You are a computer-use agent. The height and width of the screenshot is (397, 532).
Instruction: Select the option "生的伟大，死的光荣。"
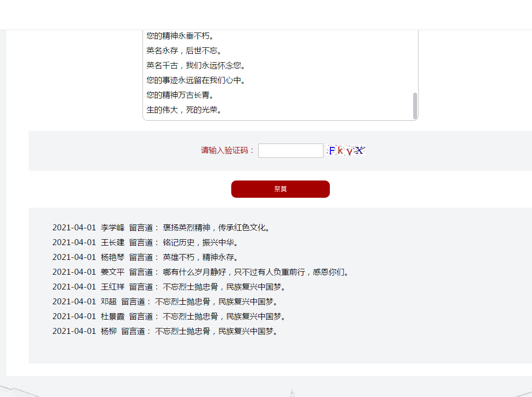tap(184, 110)
